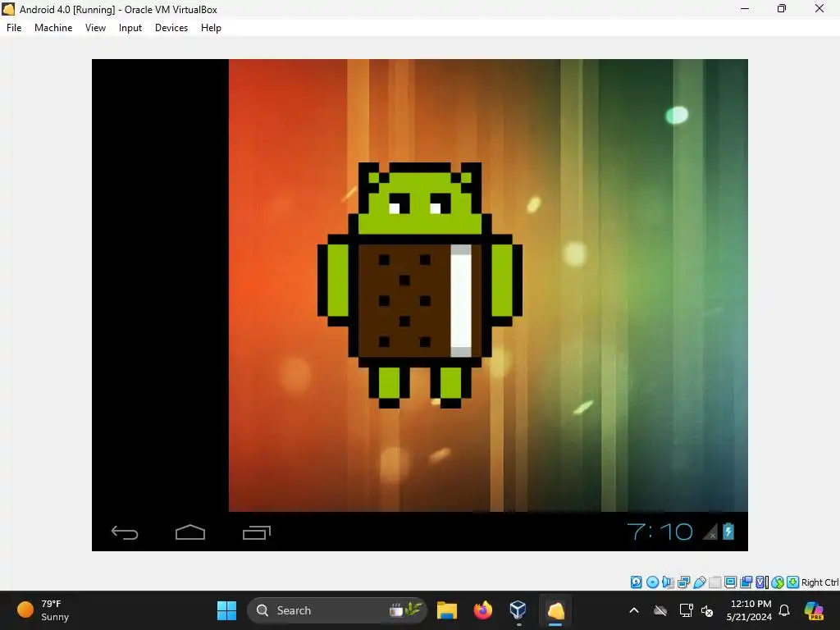This screenshot has height=630, width=840.
Task: Click the VirtualBox display settings icon
Action: pyautogui.click(x=730, y=582)
